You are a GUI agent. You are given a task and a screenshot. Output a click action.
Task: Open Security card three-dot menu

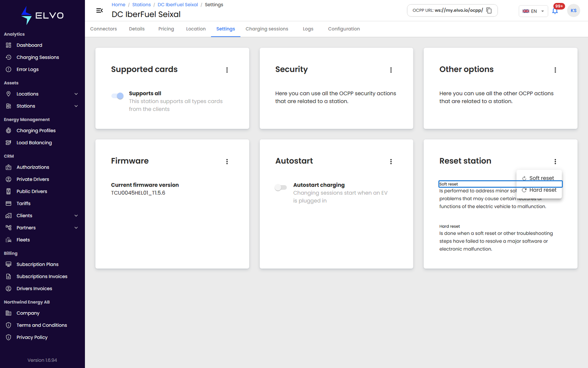tap(391, 70)
